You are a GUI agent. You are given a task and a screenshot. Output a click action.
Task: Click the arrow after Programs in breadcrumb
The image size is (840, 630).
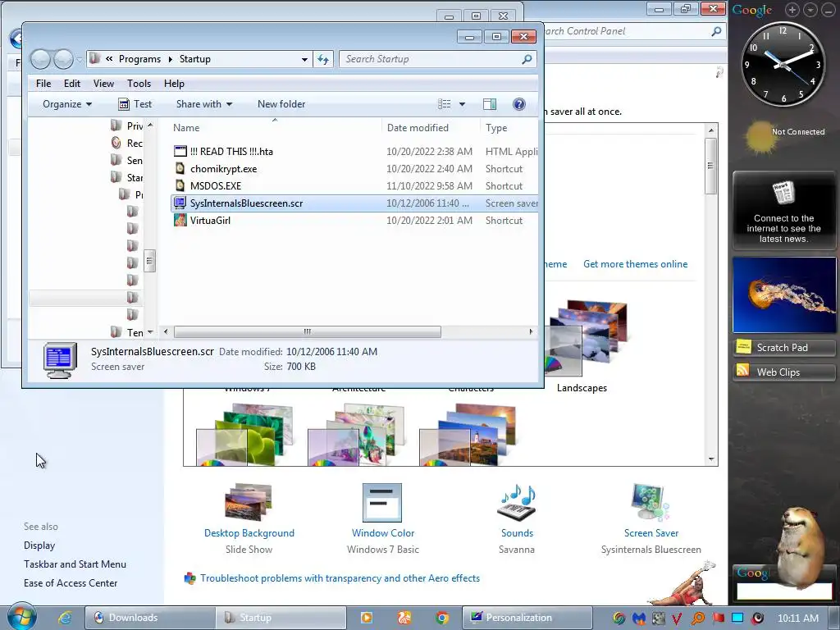coord(171,59)
